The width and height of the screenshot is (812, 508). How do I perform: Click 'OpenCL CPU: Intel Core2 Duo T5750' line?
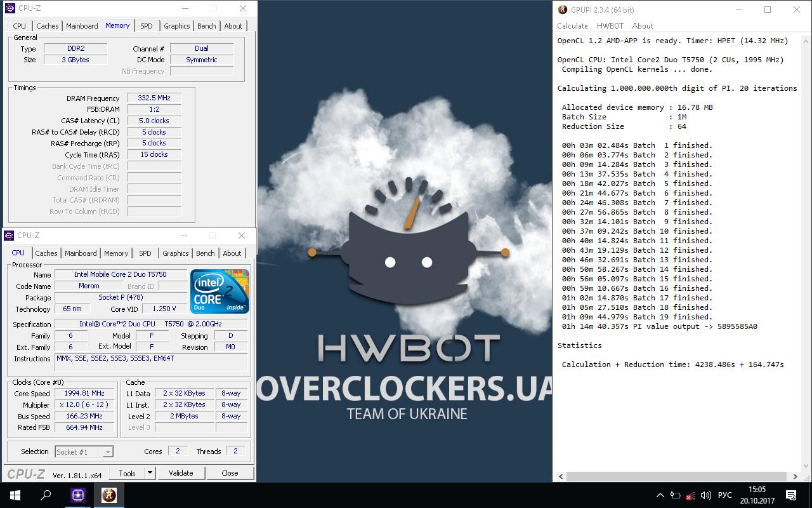pyautogui.click(x=671, y=60)
